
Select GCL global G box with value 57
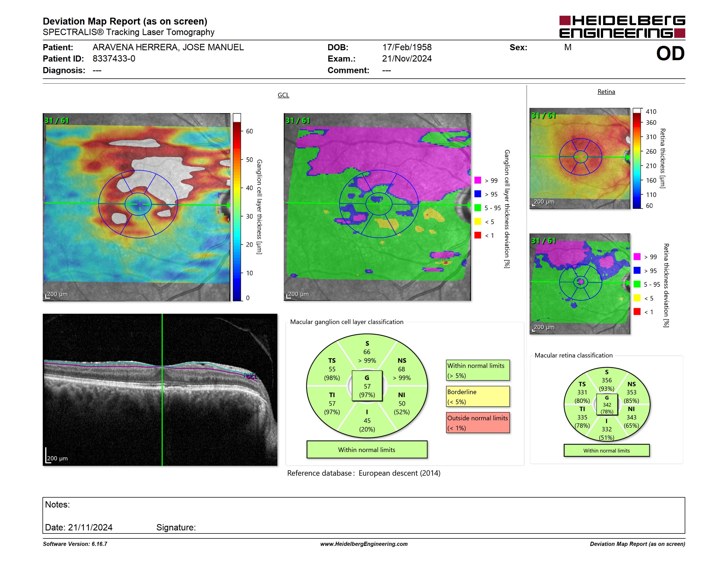(x=367, y=386)
